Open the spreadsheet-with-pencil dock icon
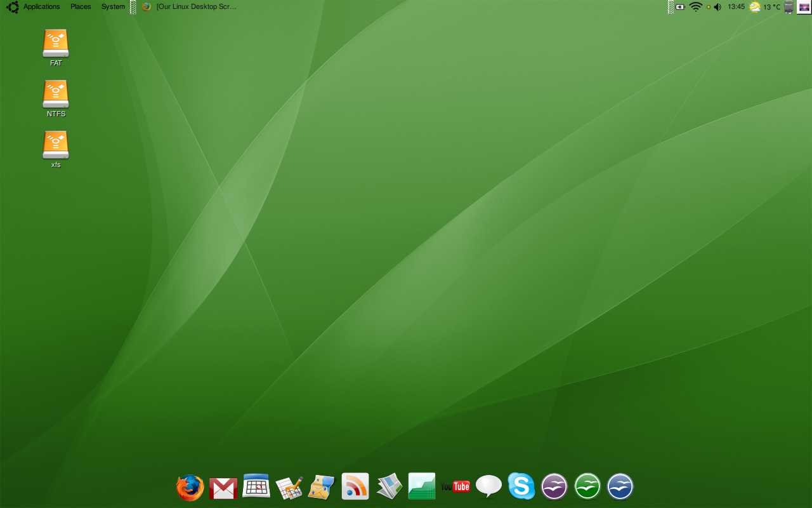Viewport: 812px width, 508px height. (289, 488)
